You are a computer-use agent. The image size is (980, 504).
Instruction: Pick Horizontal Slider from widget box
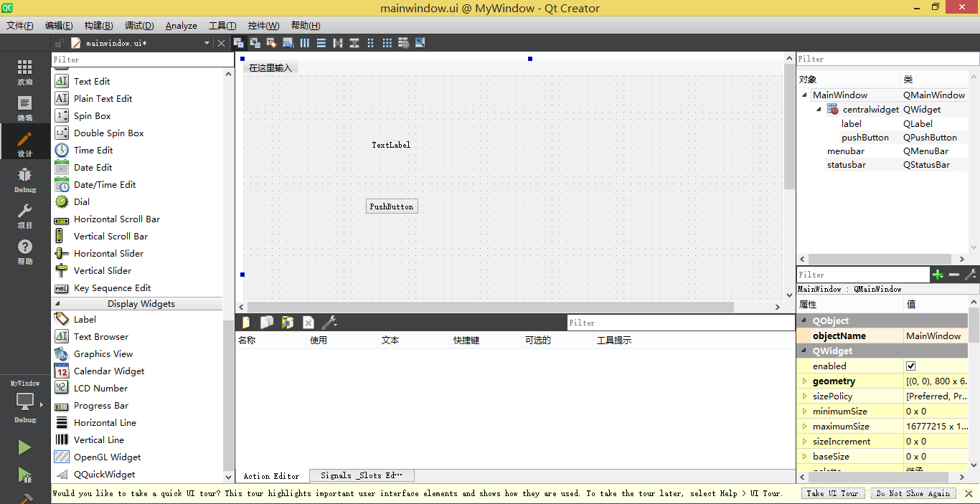[108, 253]
